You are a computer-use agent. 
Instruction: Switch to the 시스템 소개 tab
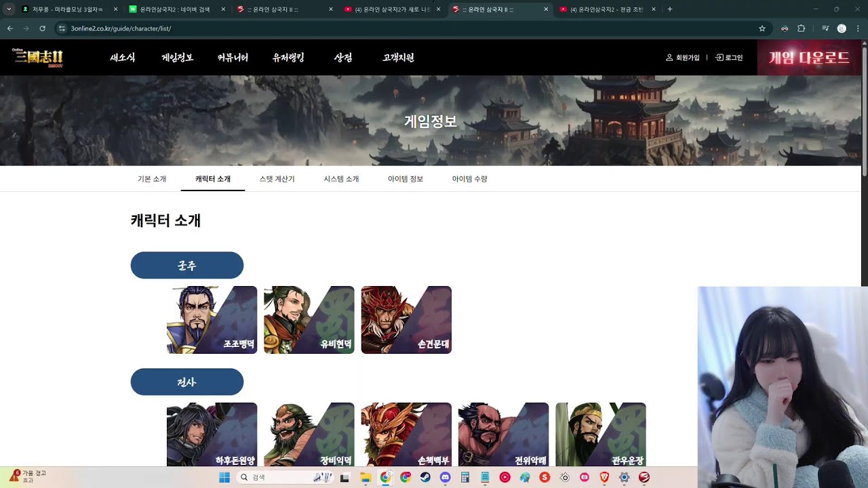(341, 179)
